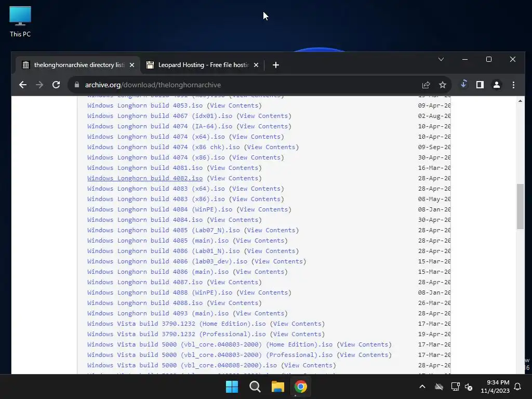
Task: Share this page via the address bar icon
Action: [426, 85]
